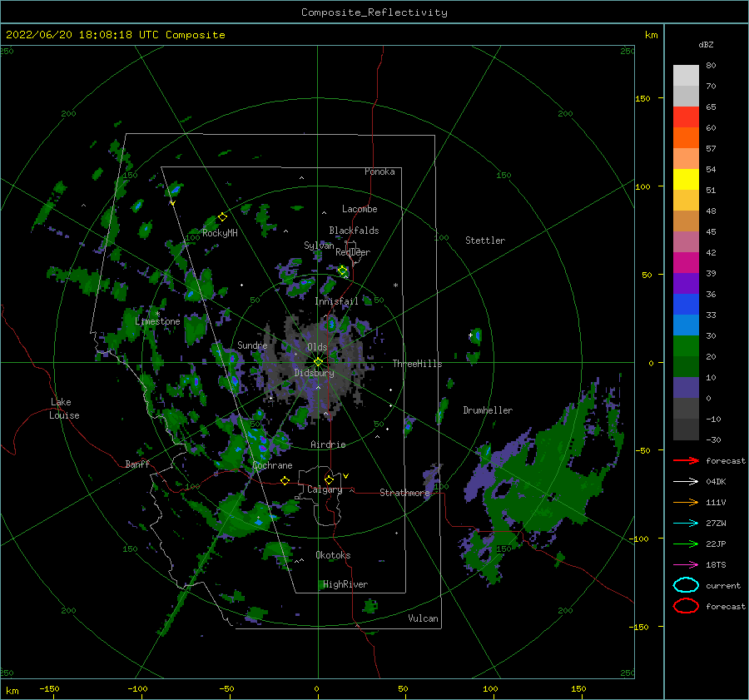Click the Airdrie town label
749x700 pixels.
[x=328, y=444]
